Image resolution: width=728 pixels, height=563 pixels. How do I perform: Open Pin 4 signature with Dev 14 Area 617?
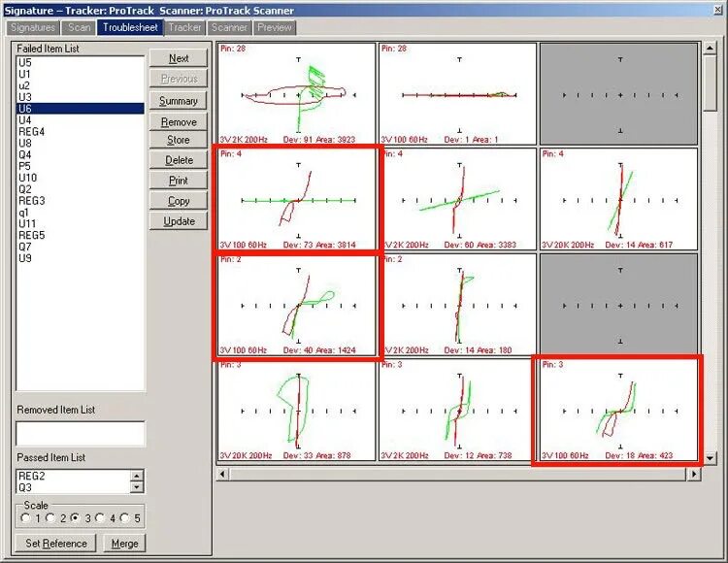tap(618, 199)
